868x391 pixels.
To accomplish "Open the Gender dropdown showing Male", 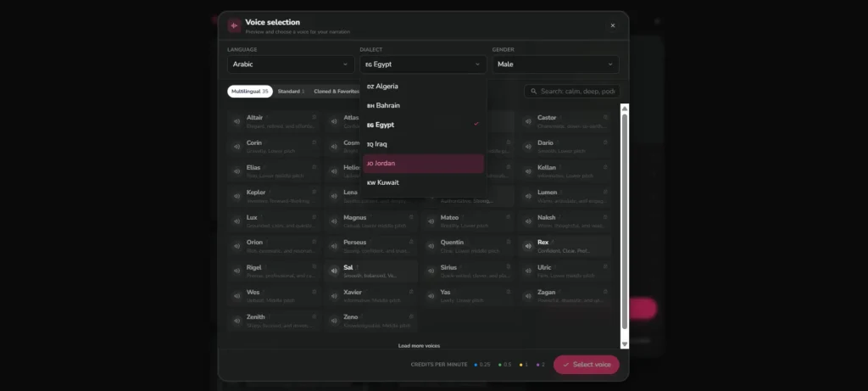I will click(555, 64).
